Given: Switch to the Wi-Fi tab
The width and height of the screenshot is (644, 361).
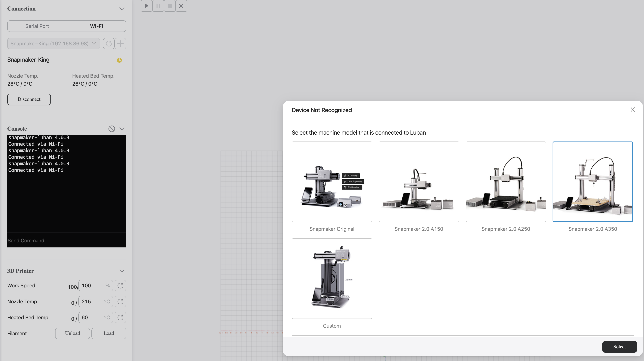Looking at the screenshot, I should pyautogui.click(x=97, y=26).
